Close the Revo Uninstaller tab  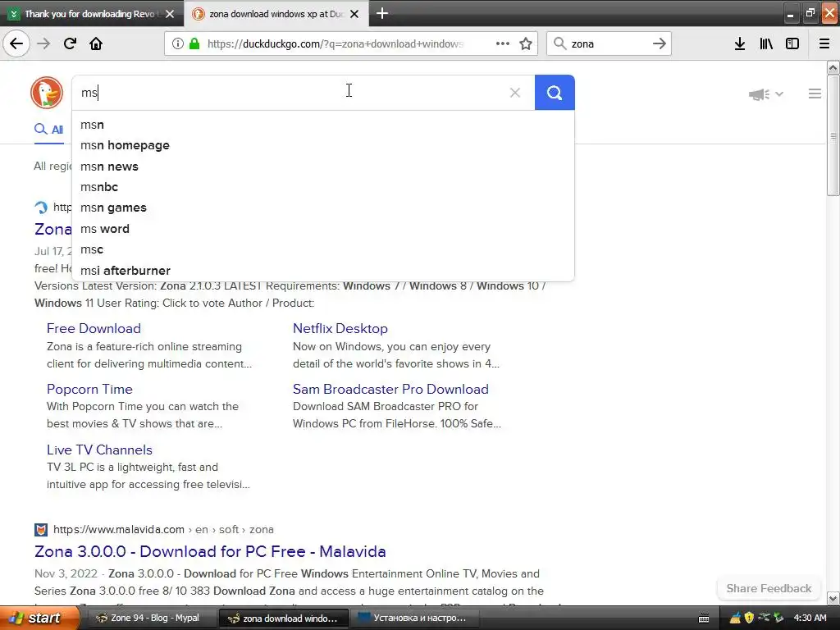click(170, 14)
